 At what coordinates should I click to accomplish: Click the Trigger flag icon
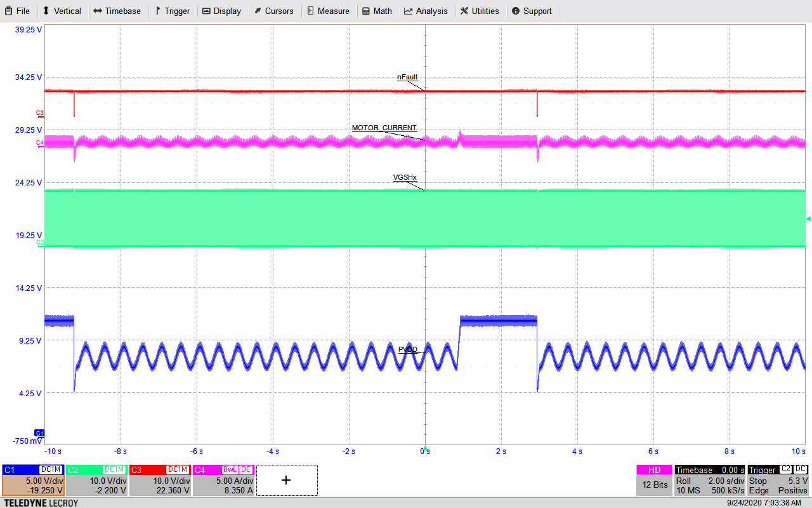158,10
